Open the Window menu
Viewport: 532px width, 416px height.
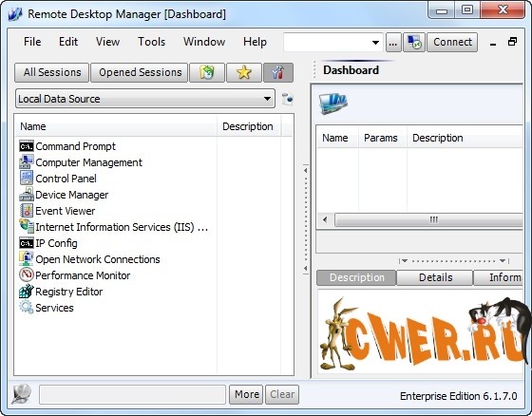point(204,42)
